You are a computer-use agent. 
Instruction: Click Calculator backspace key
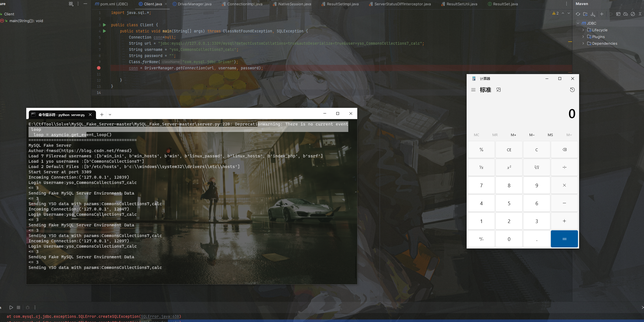(x=564, y=150)
